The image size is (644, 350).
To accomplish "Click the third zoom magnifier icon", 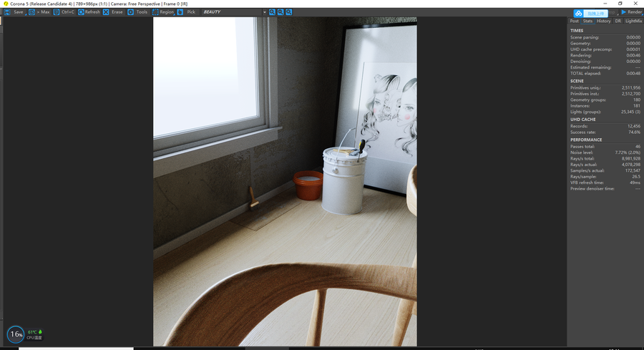I will (289, 12).
